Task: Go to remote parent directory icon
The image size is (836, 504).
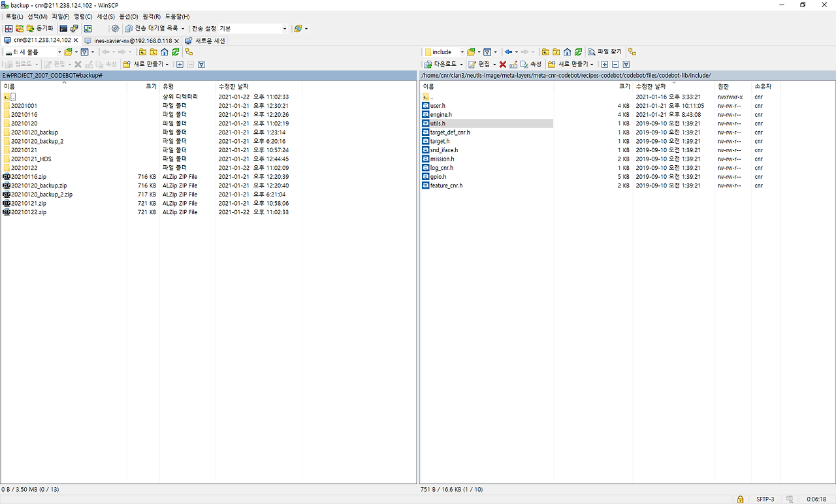Action: [545, 52]
